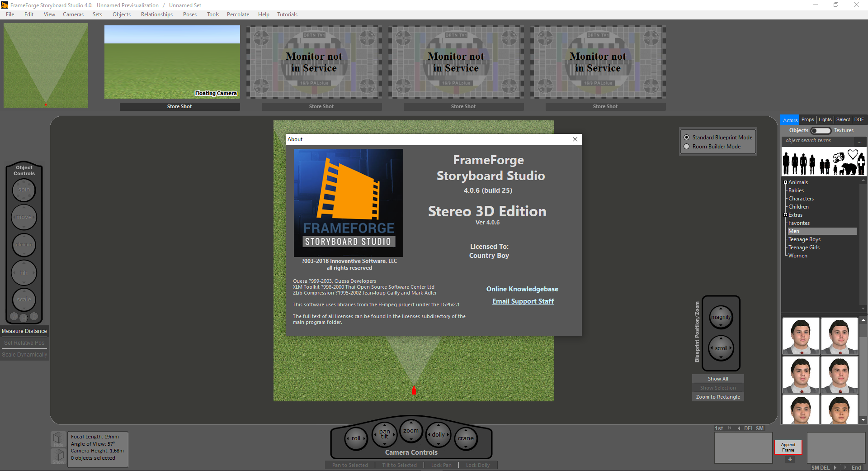Click the object search terms field
The height and width of the screenshot is (471, 868).
(x=818, y=141)
